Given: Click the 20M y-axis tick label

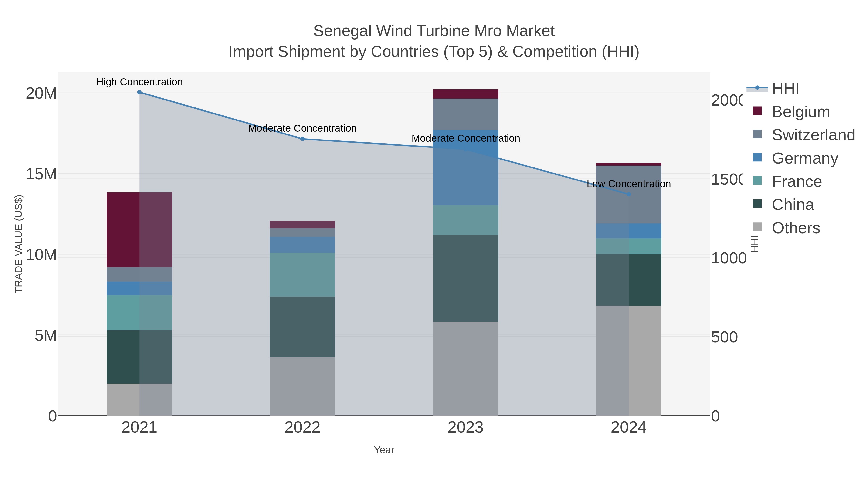Looking at the screenshot, I should pyautogui.click(x=41, y=93).
